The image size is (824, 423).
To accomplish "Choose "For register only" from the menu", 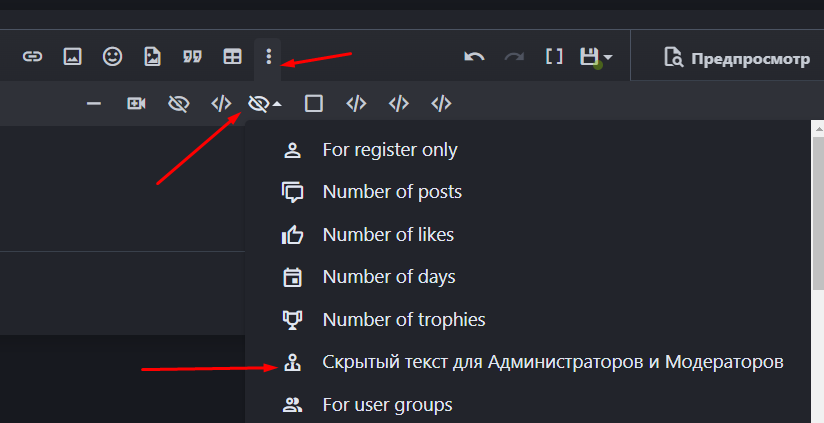I will point(389,150).
